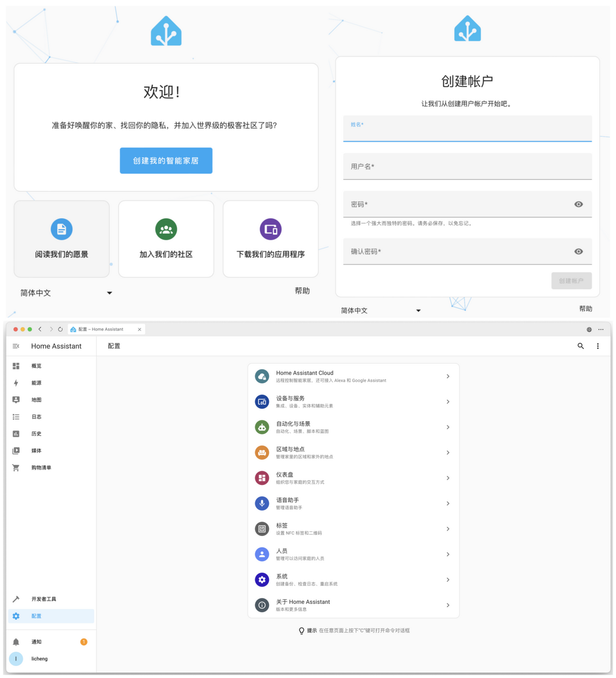The image size is (616, 678).
Task: Click the shopping cart icon for 购物清单
Action: click(x=16, y=468)
